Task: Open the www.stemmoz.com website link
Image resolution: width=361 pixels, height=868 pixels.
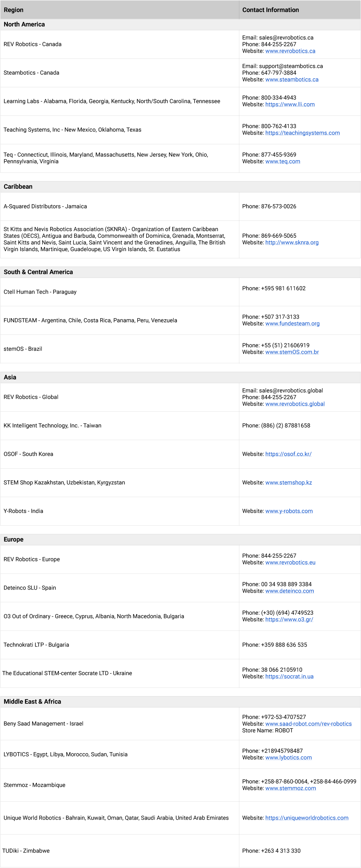Action: (x=291, y=788)
